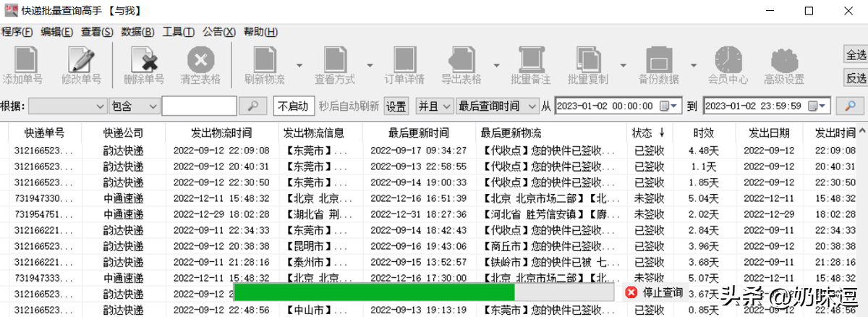Sort by 最后更新物流 column header

(551, 133)
